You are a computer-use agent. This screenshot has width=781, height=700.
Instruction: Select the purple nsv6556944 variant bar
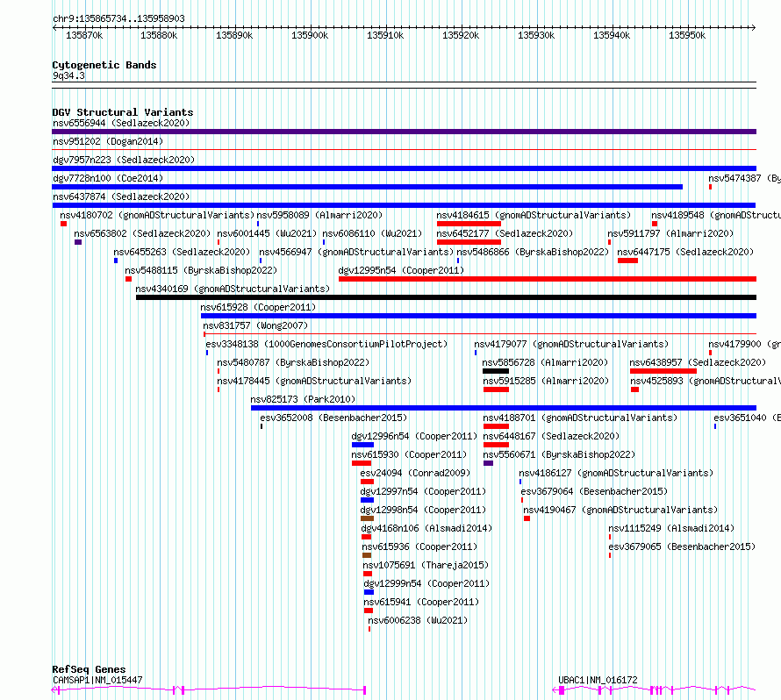[x=404, y=132]
